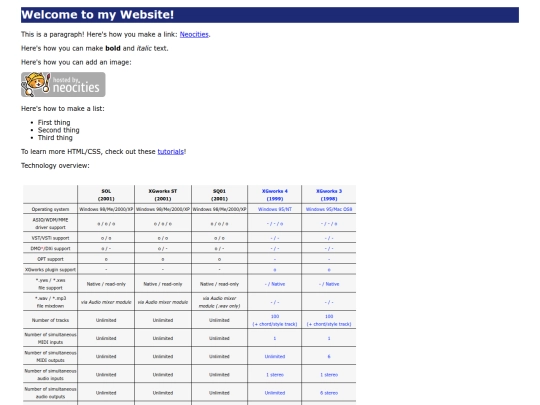Click the 'SQ01 (2001)' column header
Viewport: 540px width, 405px height.
(219, 195)
